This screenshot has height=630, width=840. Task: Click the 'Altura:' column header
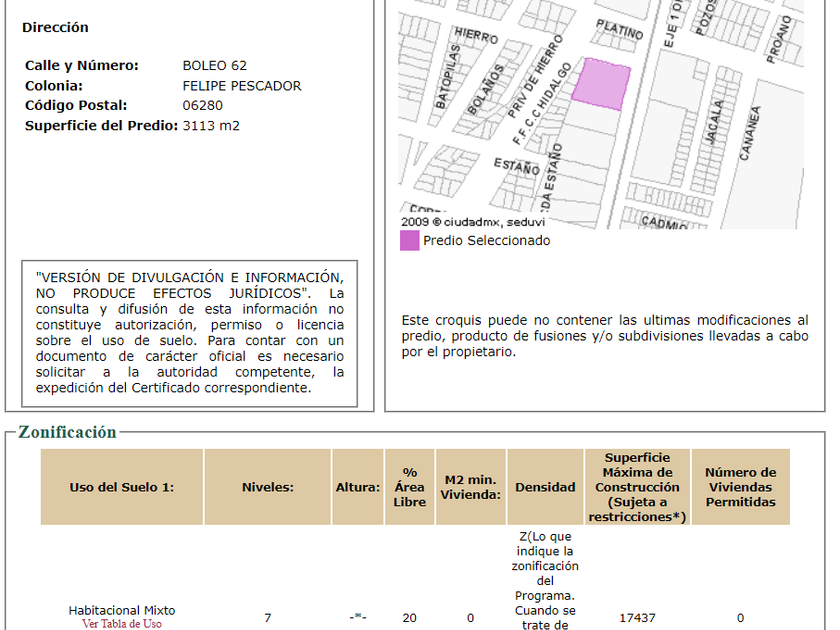[358, 487]
